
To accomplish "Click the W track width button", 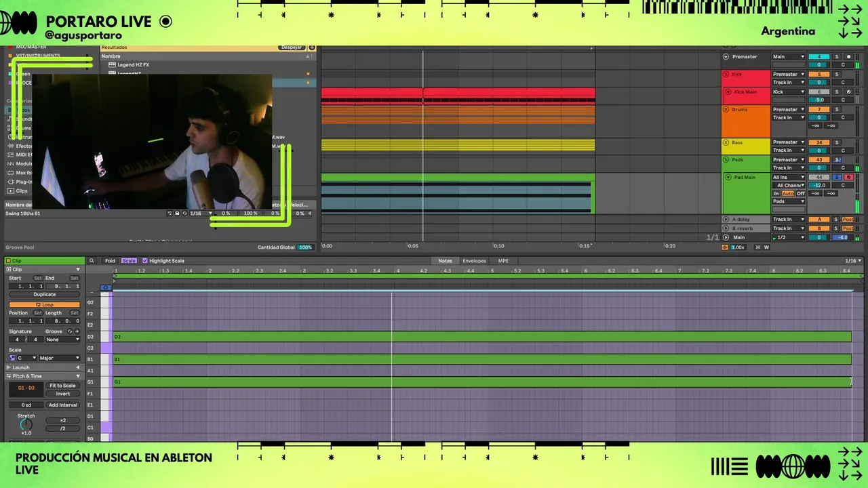I will coord(766,247).
